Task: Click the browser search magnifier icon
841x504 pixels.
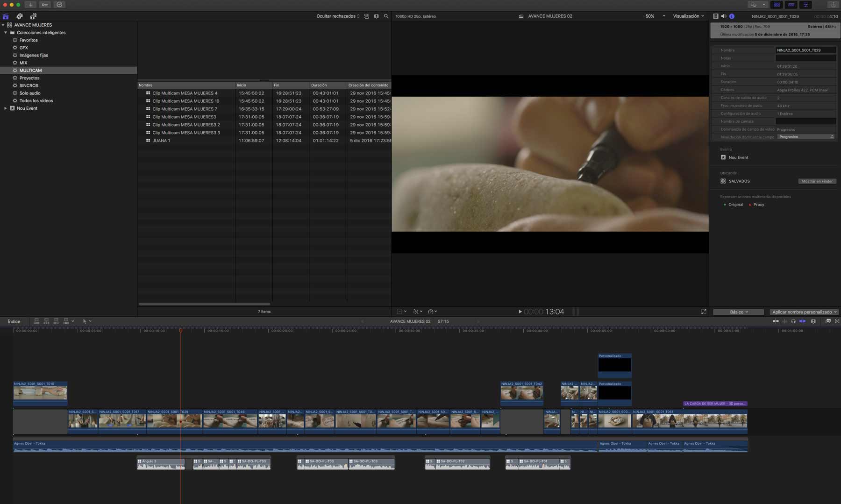Action: (386, 16)
